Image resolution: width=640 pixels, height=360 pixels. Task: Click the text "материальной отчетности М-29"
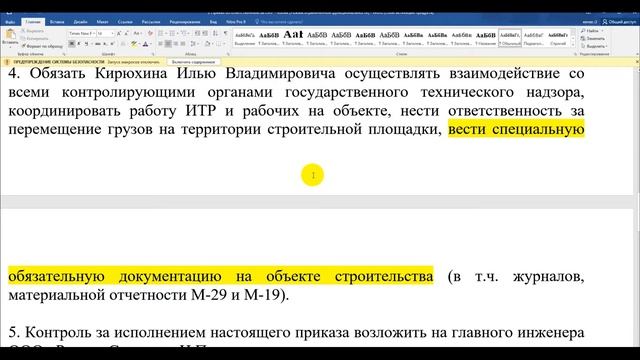(117, 295)
